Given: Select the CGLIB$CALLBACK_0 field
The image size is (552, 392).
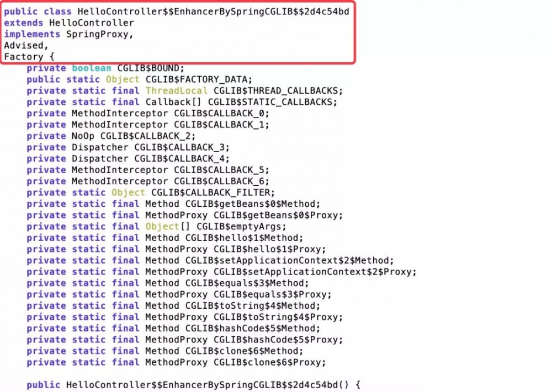Looking at the screenshot, I should point(148,113).
